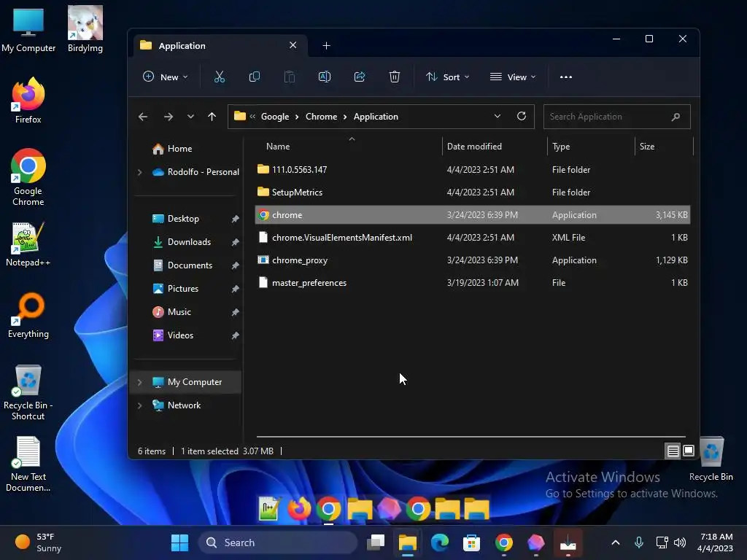
Task: Select the 111.0.5563.147 folder
Action: tap(473, 169)
